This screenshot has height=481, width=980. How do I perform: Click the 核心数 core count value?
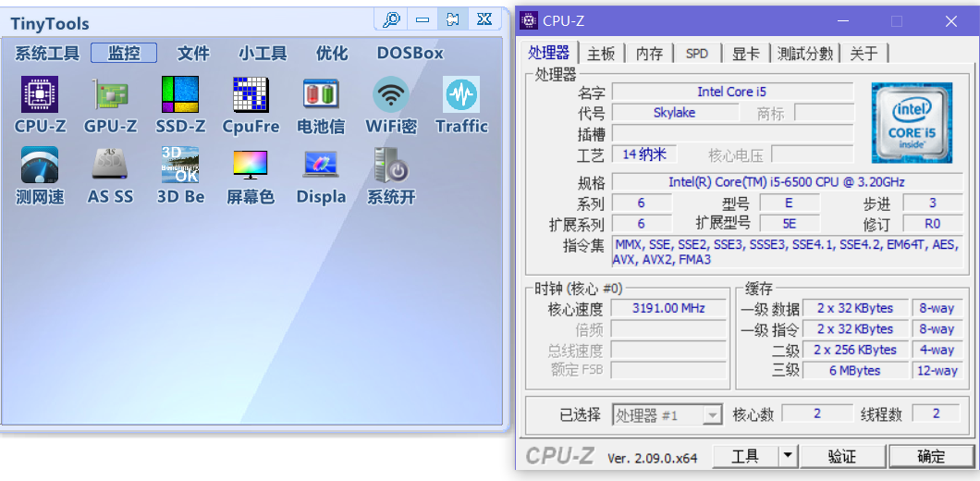(817, 413)
